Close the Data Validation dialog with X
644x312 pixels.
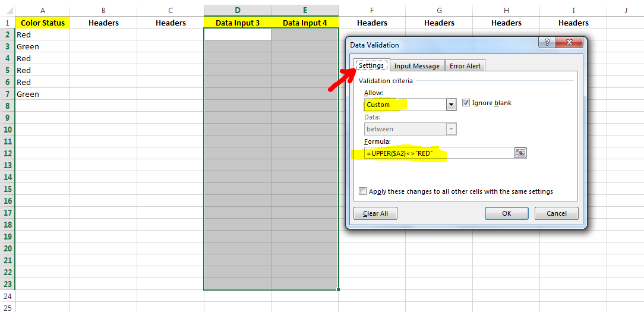click(569, 42)
